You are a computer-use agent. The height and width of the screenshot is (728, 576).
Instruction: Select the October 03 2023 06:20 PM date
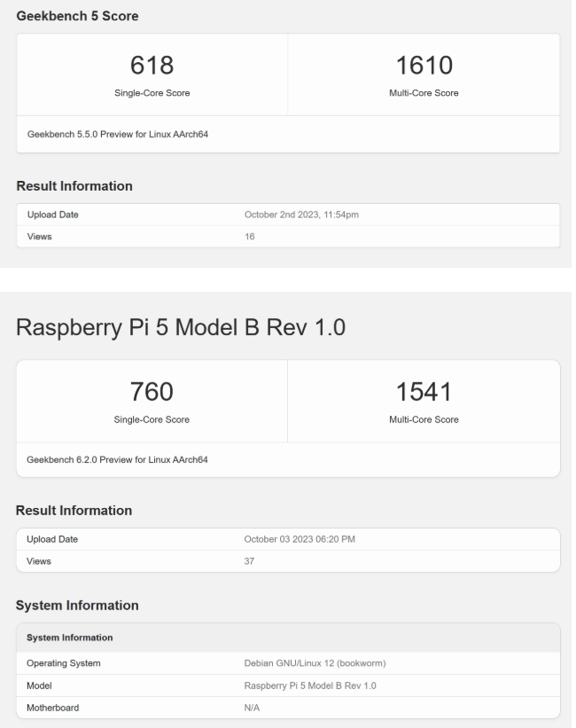300,539
